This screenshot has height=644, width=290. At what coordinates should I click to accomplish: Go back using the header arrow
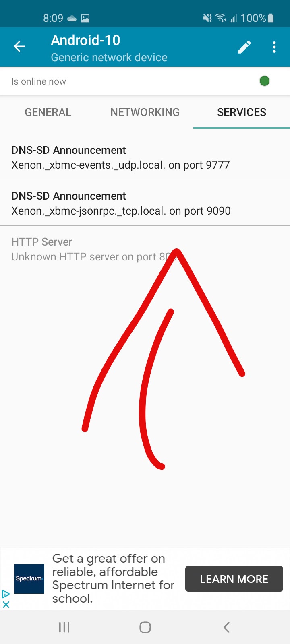(19, 47)
